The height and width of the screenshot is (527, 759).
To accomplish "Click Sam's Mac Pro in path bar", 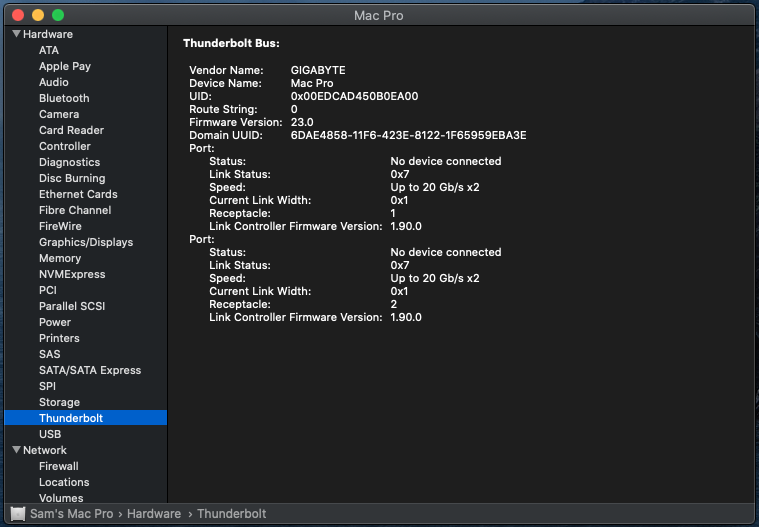I will (72, 513).
